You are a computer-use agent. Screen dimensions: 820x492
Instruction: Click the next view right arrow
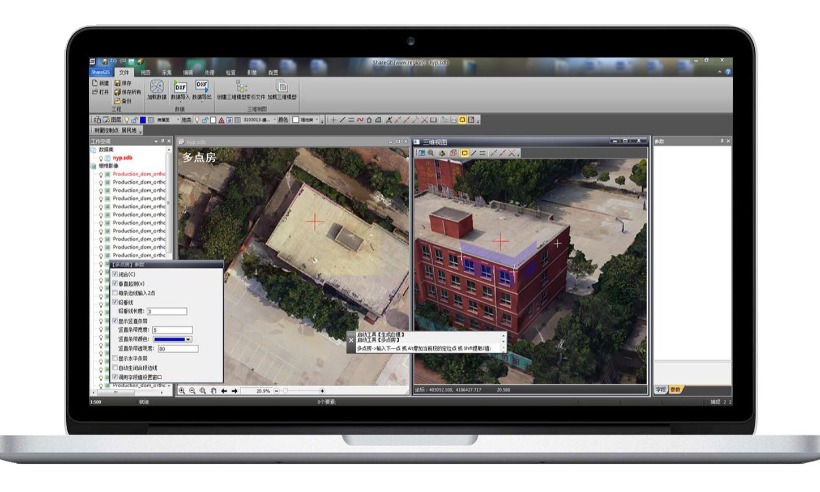pyautogui.click(x=234, y=391)
